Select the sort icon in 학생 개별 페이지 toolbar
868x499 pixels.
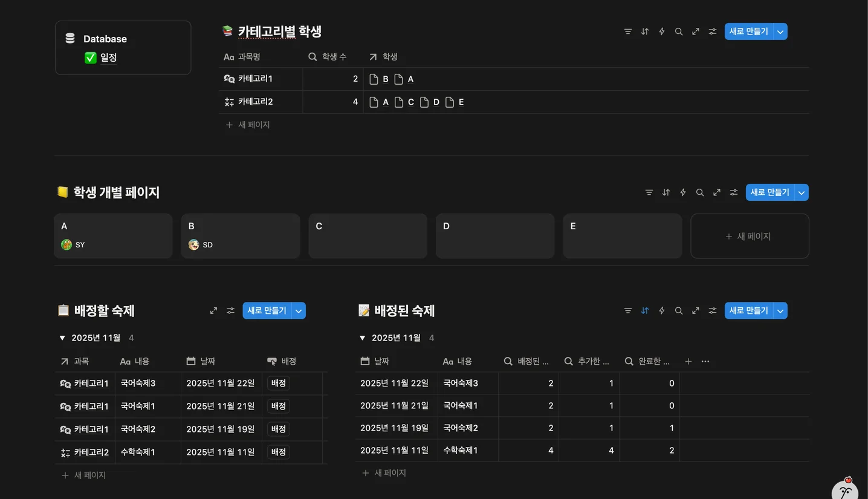666,192
